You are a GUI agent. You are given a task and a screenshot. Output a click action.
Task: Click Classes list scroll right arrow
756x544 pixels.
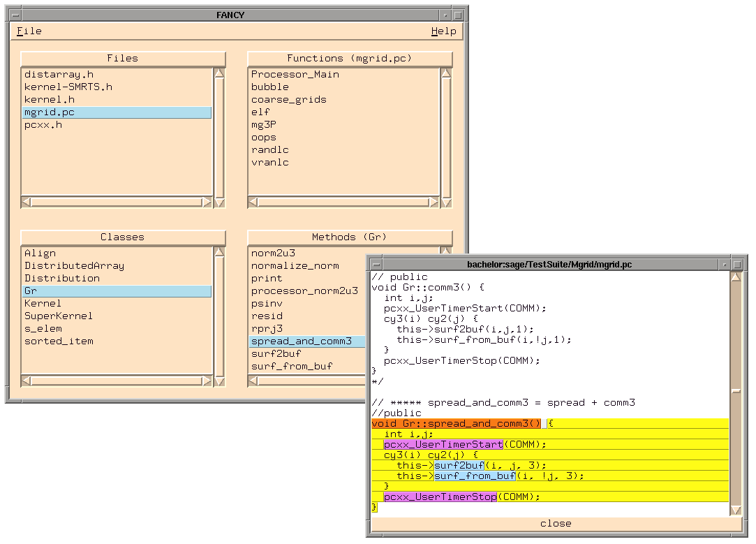coord(207,381)
